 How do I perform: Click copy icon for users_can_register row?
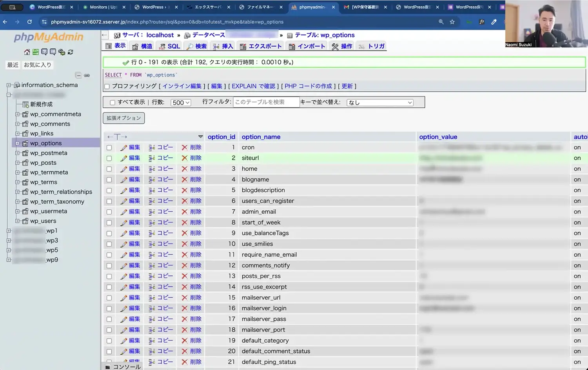152,201
